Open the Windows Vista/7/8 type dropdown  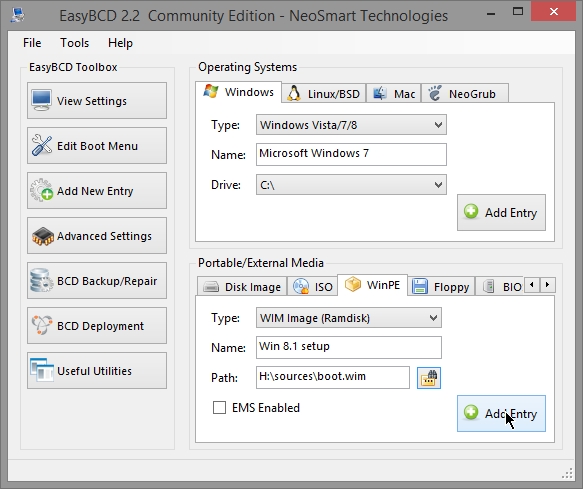tap(351, 125)
